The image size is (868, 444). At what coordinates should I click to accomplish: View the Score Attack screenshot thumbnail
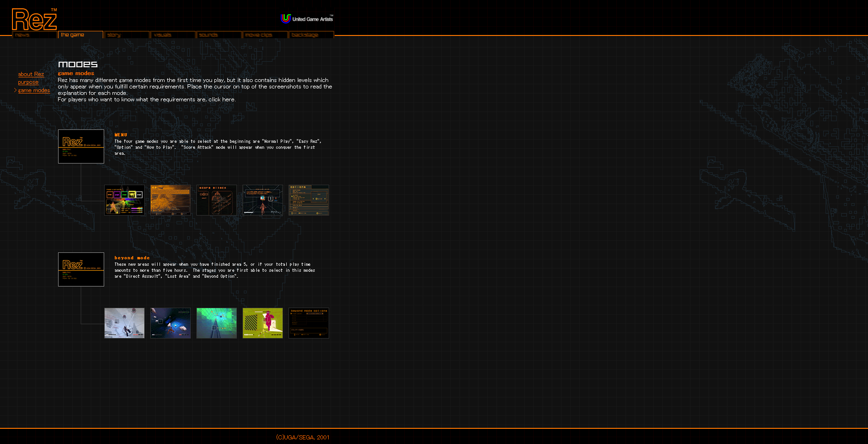coord(217,200)
